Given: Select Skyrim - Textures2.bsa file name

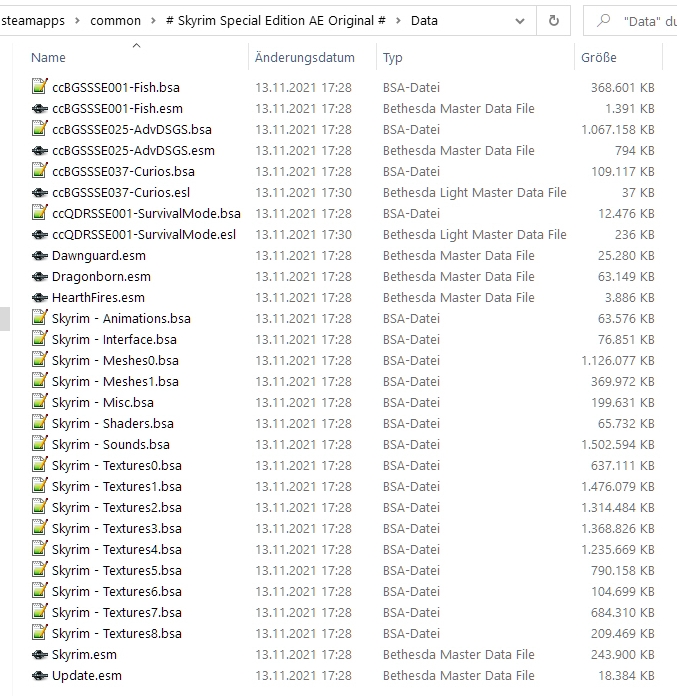Looking at the screenshot, I should pos(117,507).
